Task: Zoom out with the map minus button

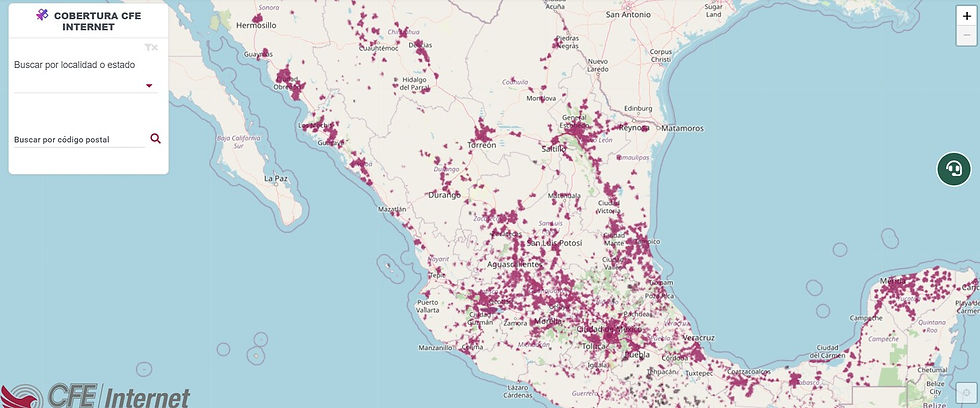Action: point(967,36)
